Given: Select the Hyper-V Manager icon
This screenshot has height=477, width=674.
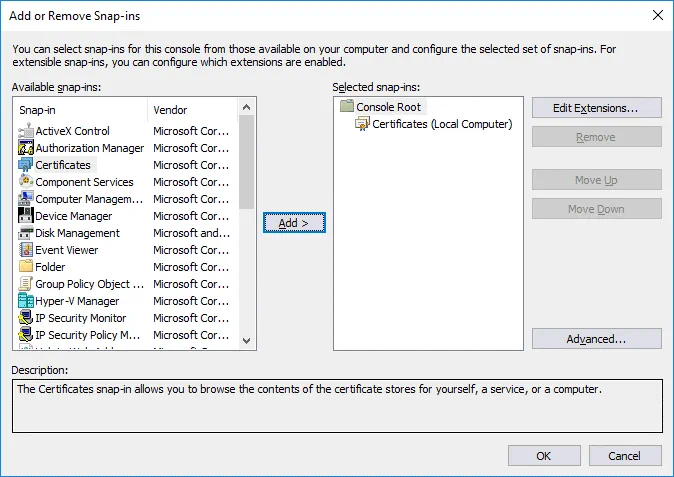Looking at the screenshot, I should 26,301.
